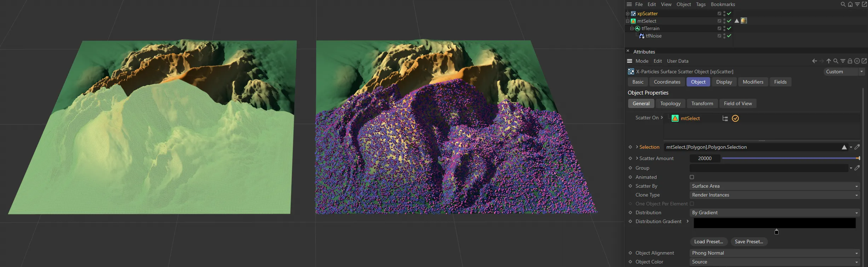Viewport: 868px width, 267px height.
Task: Go forward in Attributes history
Action: click(821, 61)
